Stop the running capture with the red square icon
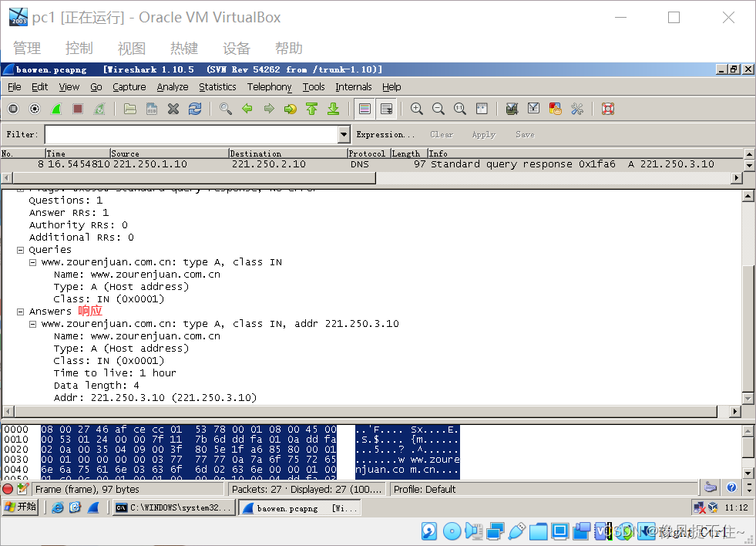This screenshot has height=546, width=756. click(78, 109)
